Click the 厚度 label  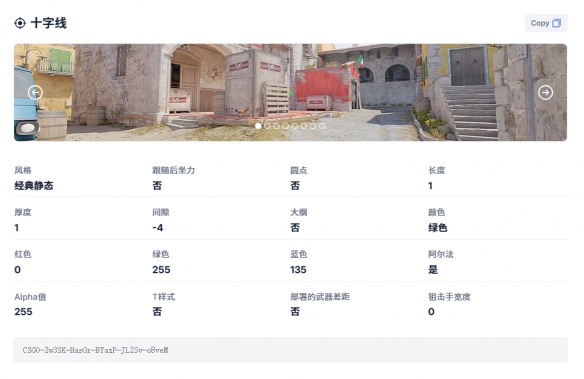23,213
